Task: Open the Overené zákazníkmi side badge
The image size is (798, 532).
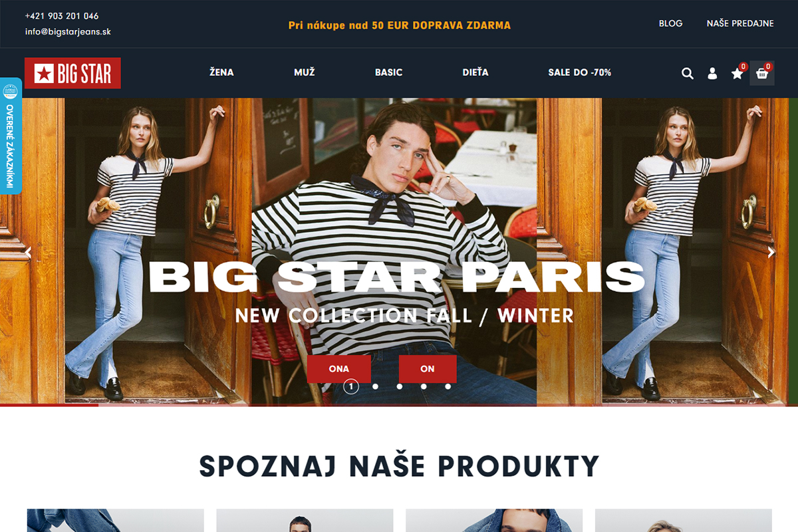Action: click(x=10, y=136)
